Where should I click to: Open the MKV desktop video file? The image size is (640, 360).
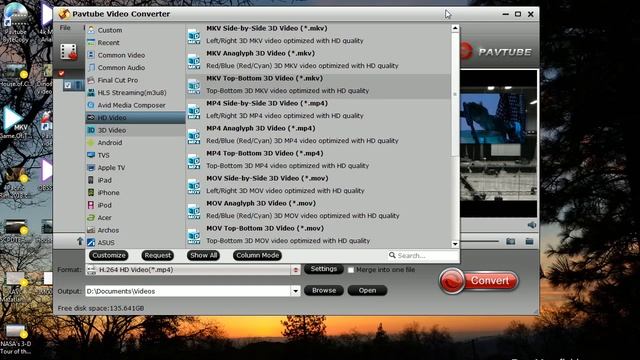point(15,122)
